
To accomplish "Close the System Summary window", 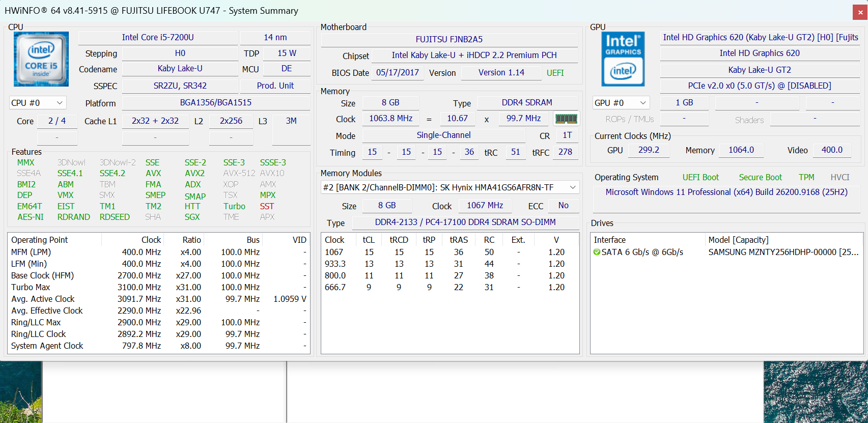I will (x=860, y=12).
